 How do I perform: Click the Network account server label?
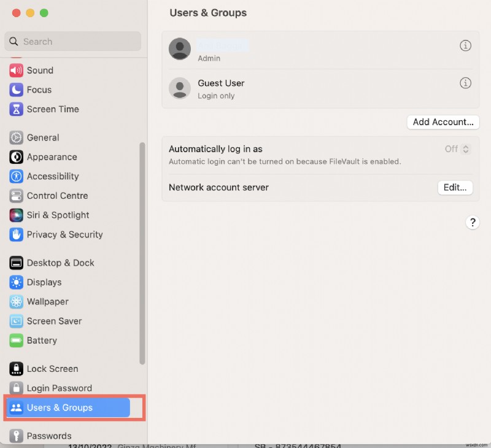click(x=218, y=187)
